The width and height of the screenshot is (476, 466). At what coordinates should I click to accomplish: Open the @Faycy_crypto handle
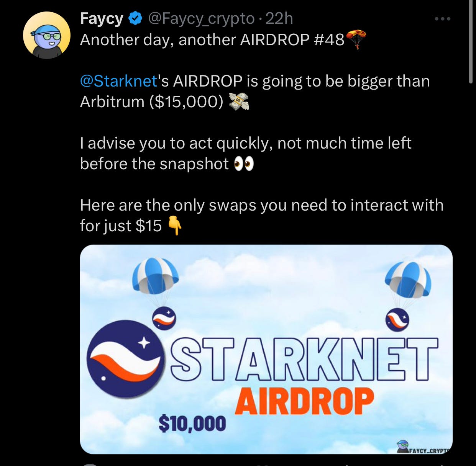(201, 18)
